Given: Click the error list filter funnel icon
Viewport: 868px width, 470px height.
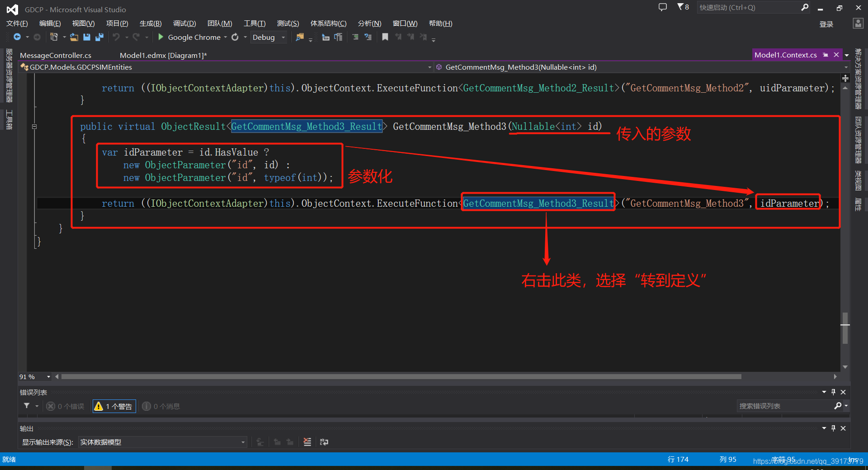Looking at the screenshot, I should pyautogui.click(x=27, y=406).
